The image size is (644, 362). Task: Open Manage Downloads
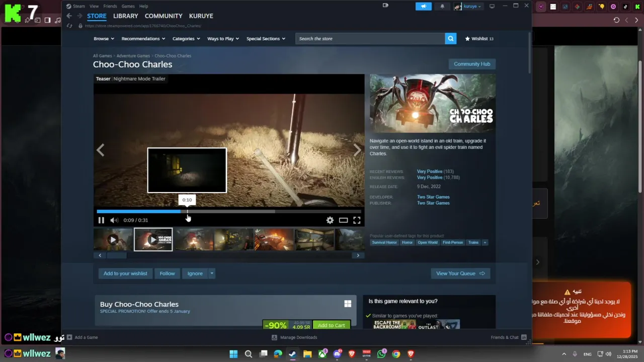[x=294, y=337]
